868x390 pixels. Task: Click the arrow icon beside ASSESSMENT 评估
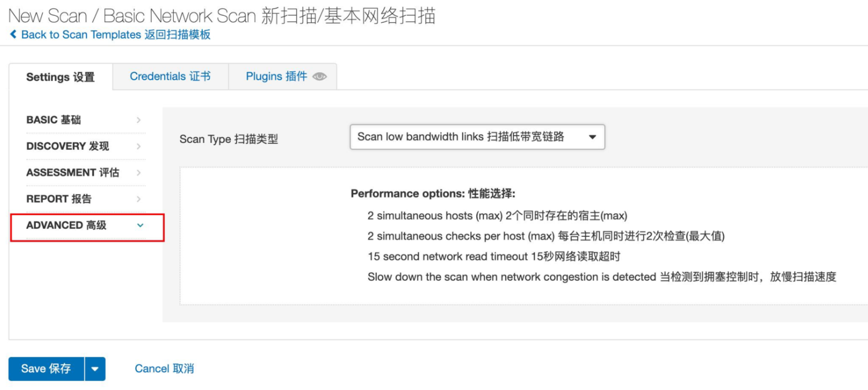click(138, 173)
